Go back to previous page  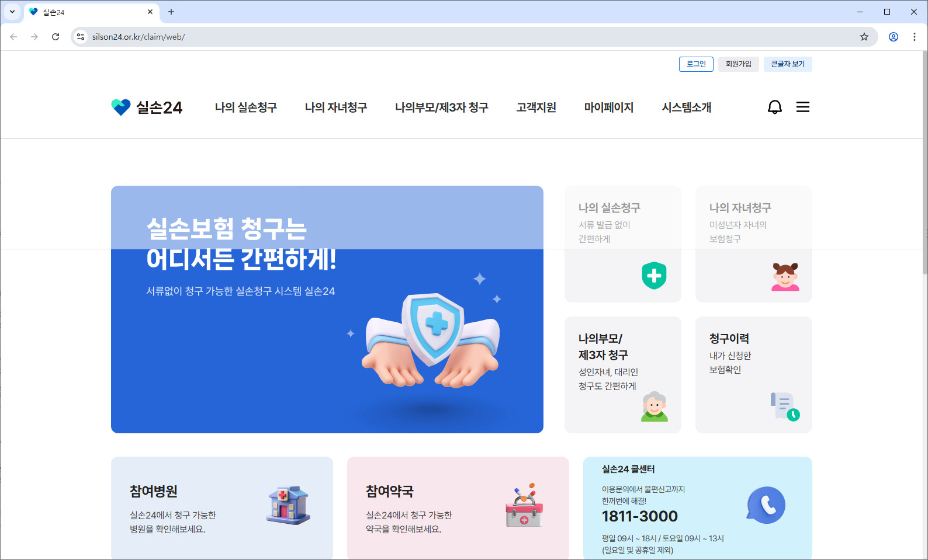point(13,37)
